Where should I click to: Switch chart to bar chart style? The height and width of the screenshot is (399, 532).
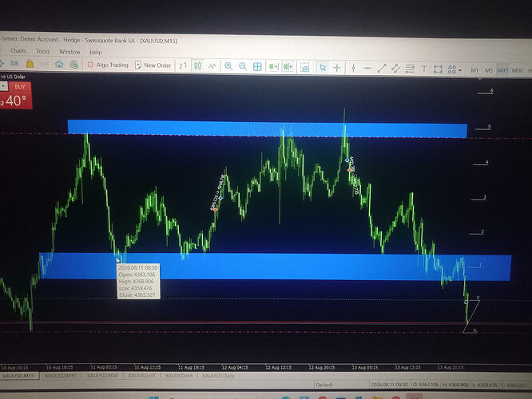pos(183,65)
